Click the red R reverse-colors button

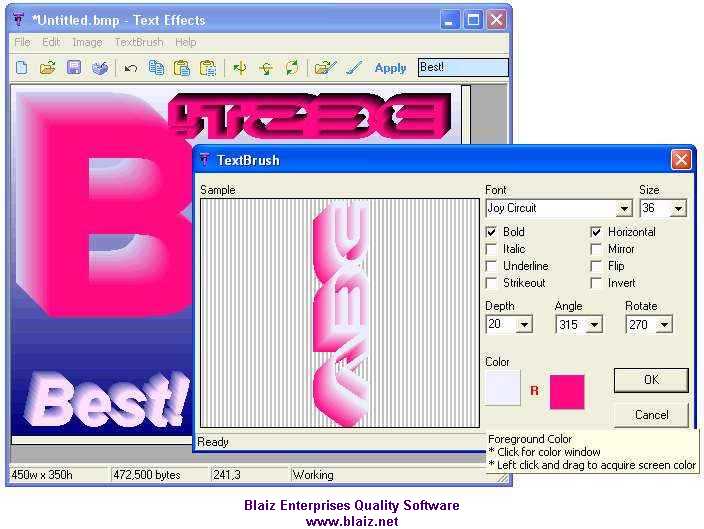534,391
